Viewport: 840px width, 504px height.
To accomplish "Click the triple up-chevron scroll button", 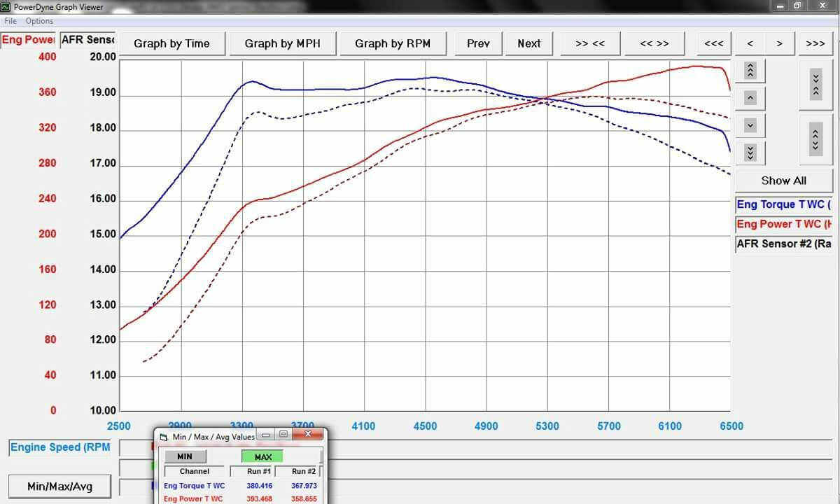I will coord(750,71).
